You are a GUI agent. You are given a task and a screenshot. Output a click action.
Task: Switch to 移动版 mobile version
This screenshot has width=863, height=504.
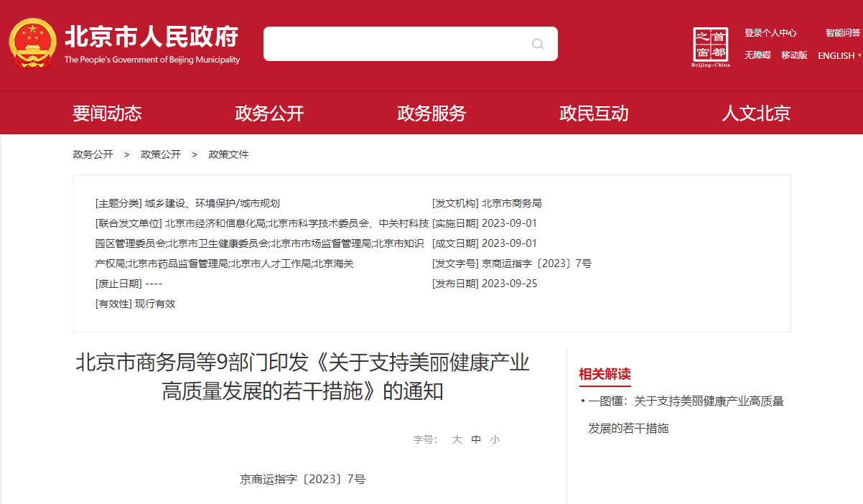point(794,55)
